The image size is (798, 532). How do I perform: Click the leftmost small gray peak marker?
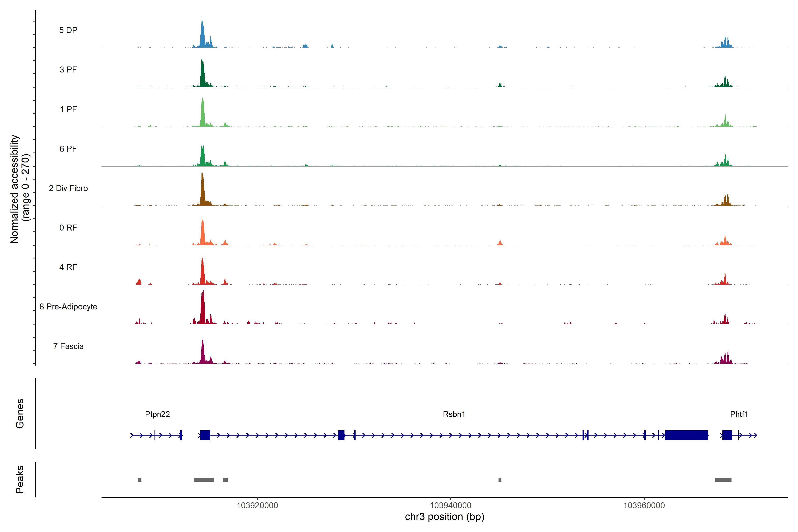coord(139,479)
